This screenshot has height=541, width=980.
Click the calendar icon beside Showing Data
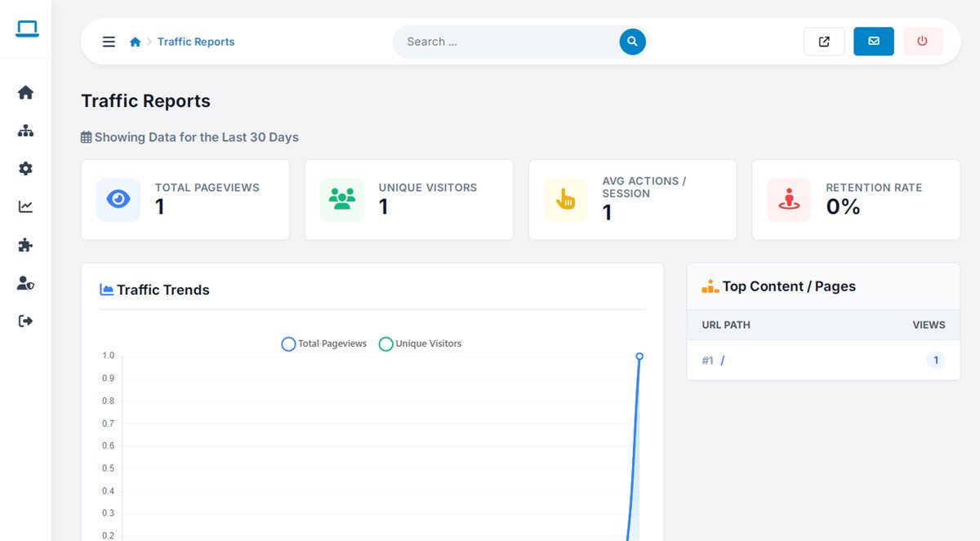coord(87,137)
